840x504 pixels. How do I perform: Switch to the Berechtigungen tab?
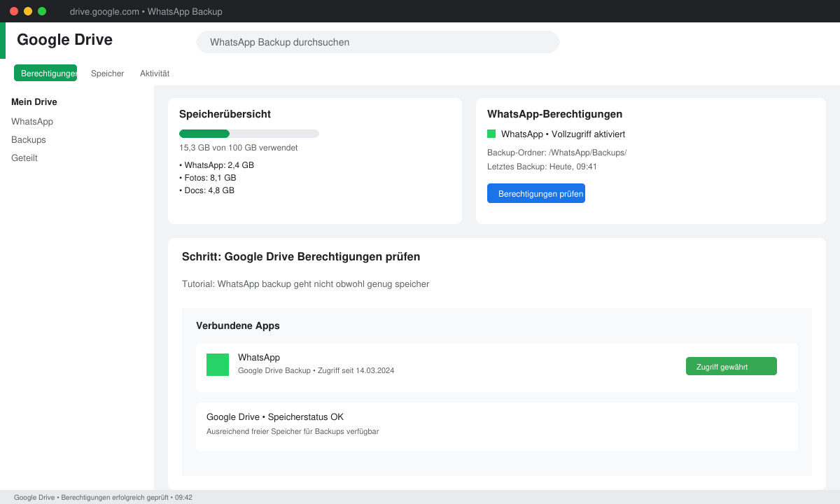[x=45, y=73]
